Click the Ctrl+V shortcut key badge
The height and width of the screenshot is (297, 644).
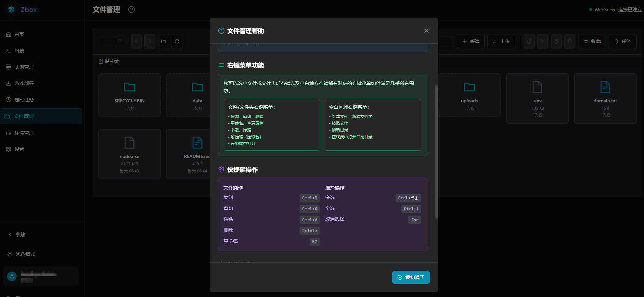click(310, 220)
